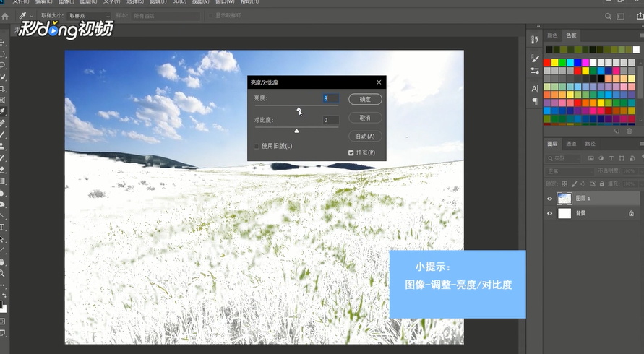This screenshot has width=644, height=354.
Task: Click the search magnifier icon in options bar
Action: click(609, 17)
